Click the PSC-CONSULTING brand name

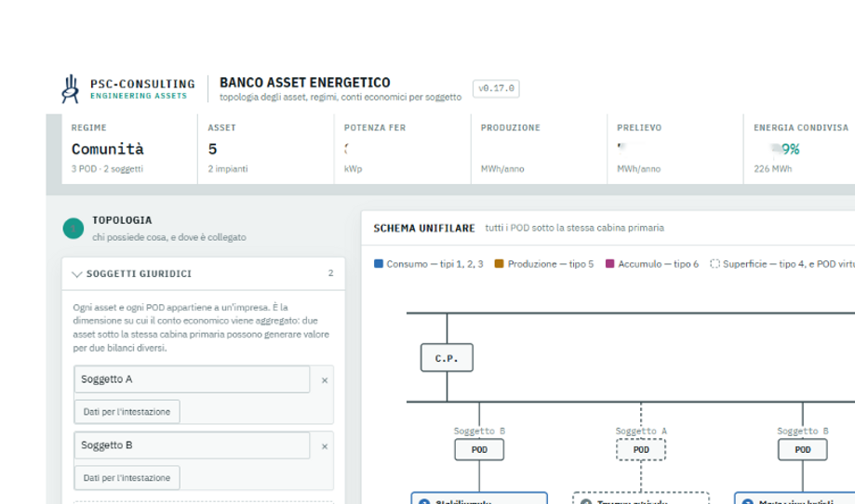pyautogui.click(x=142, y=84)
